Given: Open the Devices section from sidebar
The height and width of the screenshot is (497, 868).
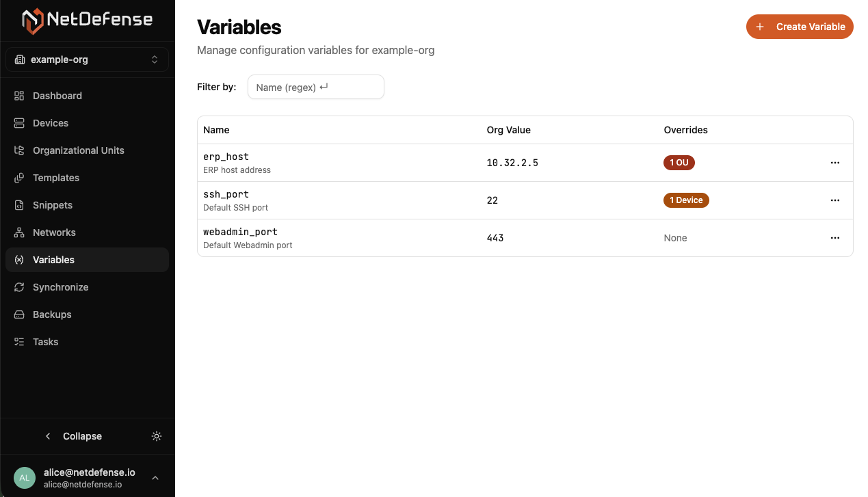Looking at the screenshot, I should [x=19, y=123].
